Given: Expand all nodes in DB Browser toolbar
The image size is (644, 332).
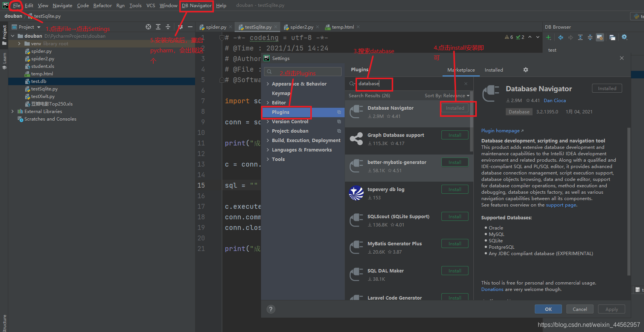Looking at the screenshot, I should click(580, 37).
